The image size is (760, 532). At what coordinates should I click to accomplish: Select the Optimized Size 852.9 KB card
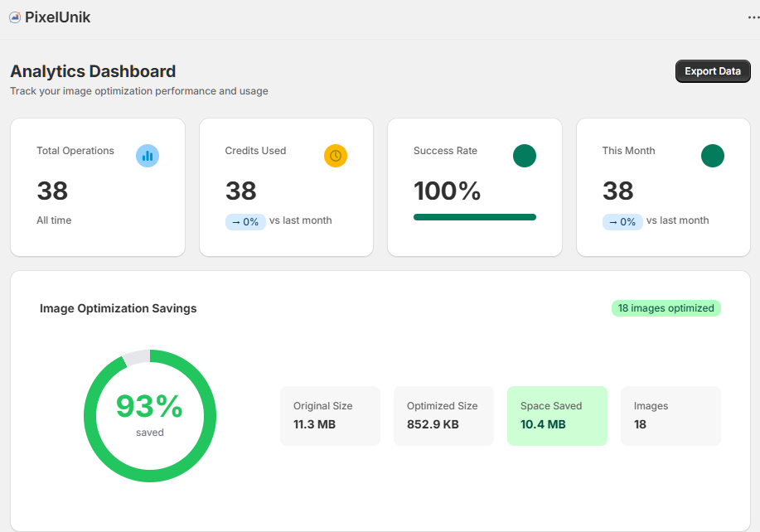pos(443,416)
